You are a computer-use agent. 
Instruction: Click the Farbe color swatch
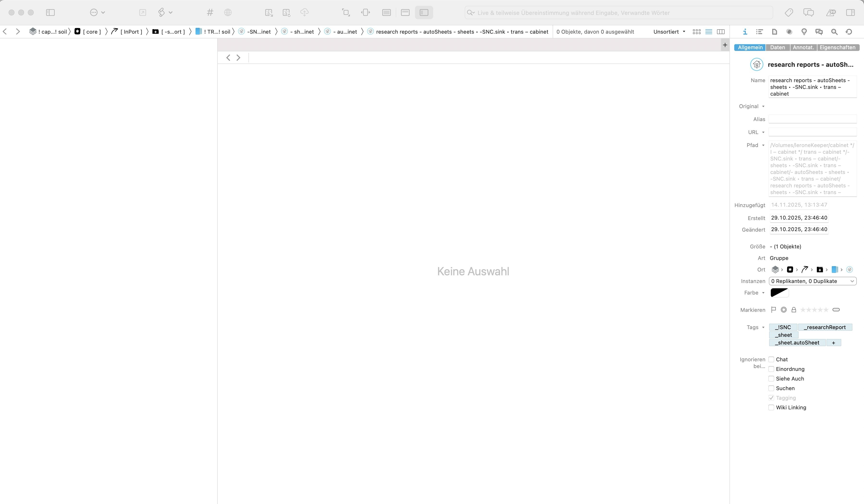(779, 292)
